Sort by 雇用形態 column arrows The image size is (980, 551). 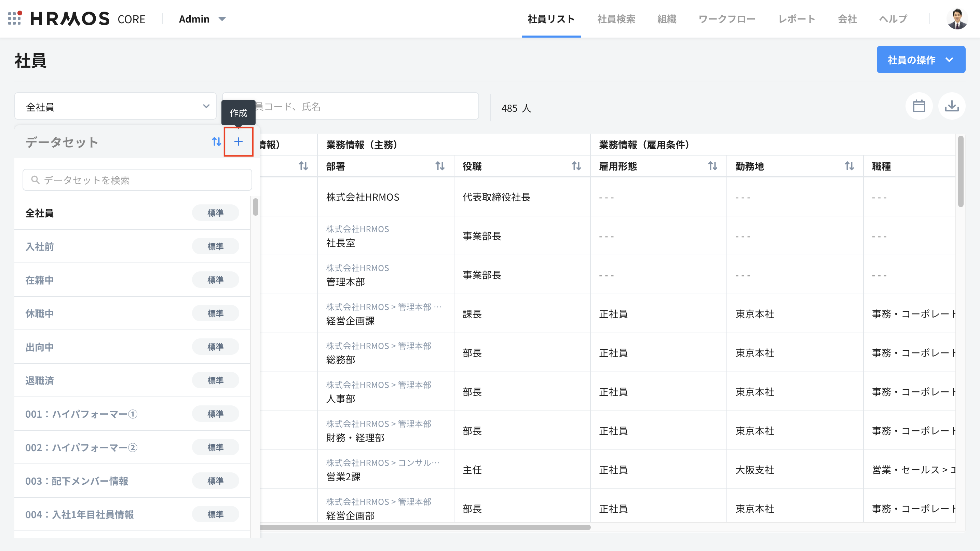712,166
